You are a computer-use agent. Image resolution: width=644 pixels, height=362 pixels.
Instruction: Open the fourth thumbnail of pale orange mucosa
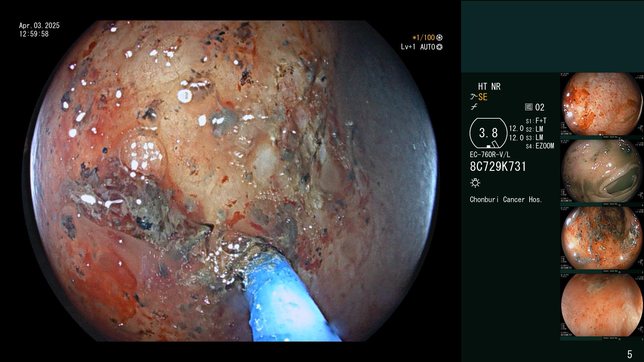pos(601,305)
